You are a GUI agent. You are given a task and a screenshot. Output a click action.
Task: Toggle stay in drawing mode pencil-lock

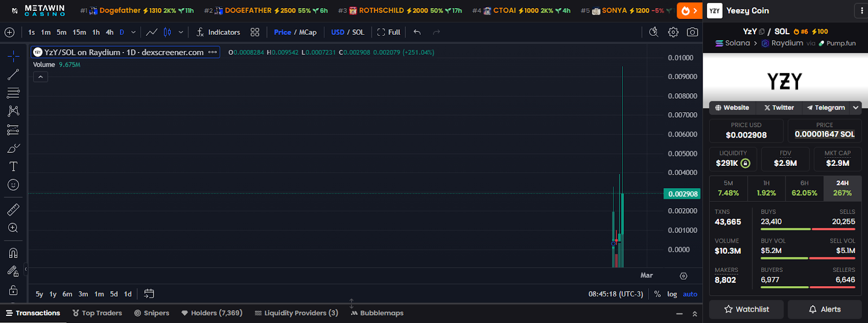point(14,271)
